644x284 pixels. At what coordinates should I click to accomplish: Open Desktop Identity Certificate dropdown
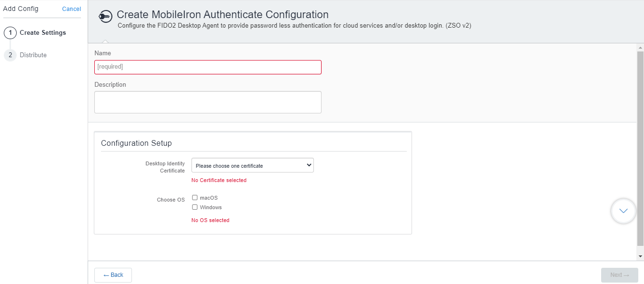(252, 165)
